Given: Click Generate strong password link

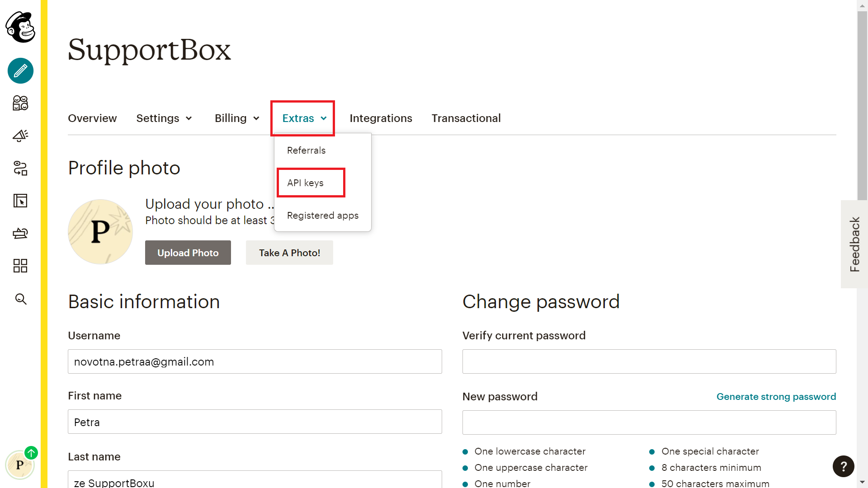Looking at the screenshot, I should click(776, 396).
